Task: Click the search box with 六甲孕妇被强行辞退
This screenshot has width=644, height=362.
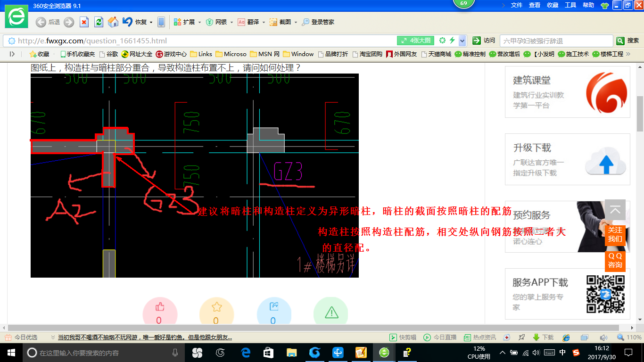Action: pos(556,41)
